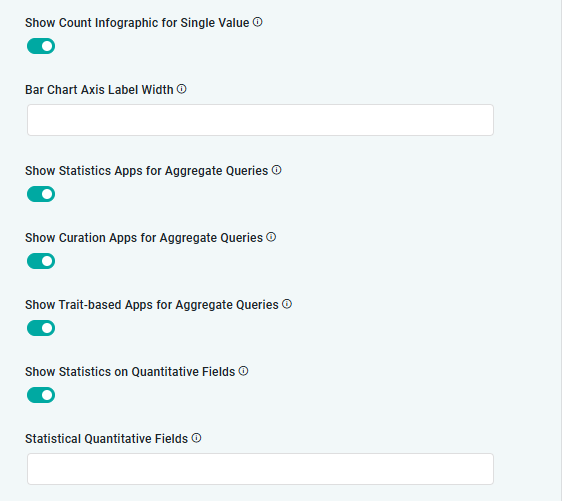Click the Show Count Infographic for Single Value label
The height and width of the screenshot is (501, 562).
(137, 23)
